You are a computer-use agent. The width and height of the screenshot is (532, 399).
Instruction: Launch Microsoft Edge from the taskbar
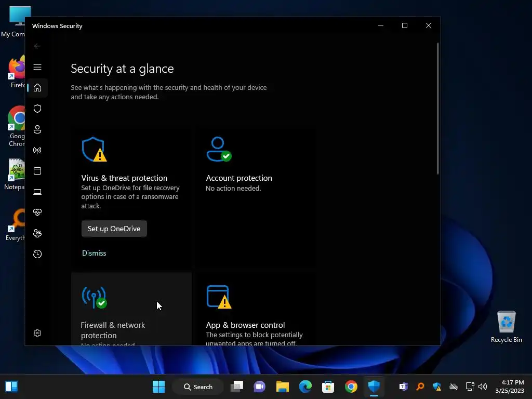tap(305, 387)
